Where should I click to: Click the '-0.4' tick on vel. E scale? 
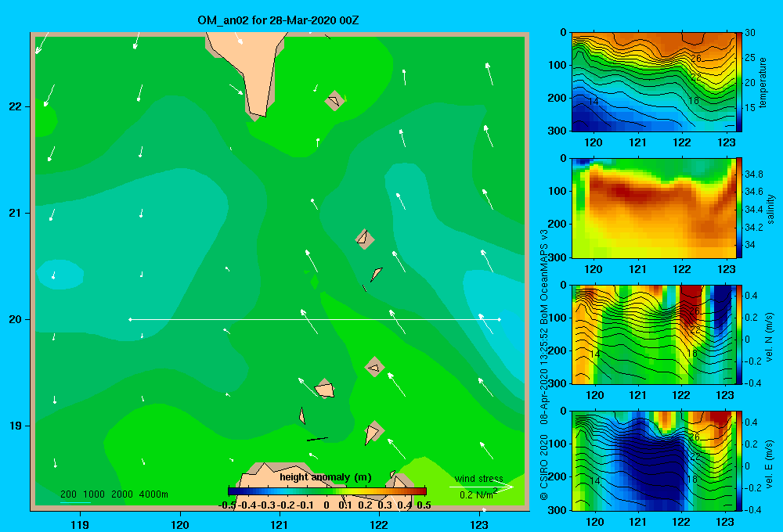(752, 509)
